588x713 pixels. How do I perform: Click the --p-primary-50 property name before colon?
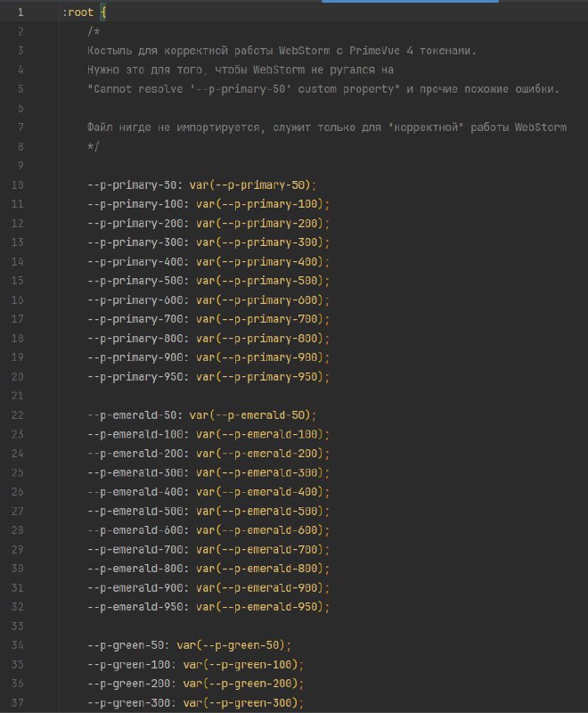tap(132, 185)
